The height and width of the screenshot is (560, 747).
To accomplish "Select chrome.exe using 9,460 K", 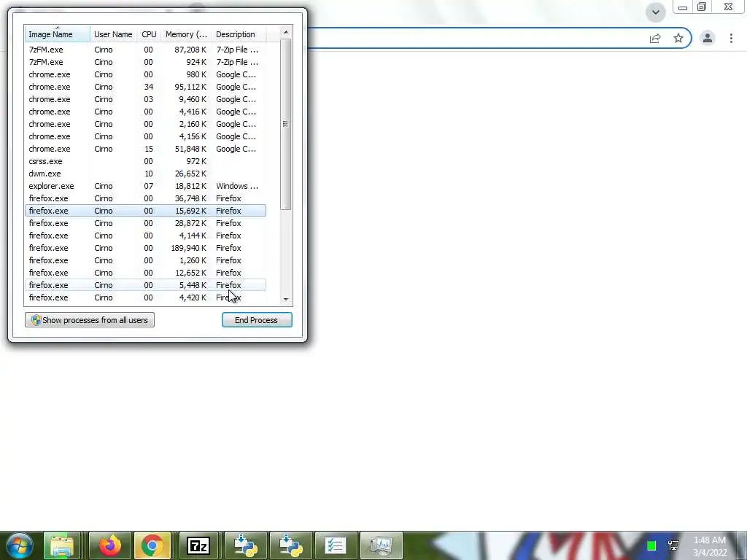I will (x=145, y=99).
